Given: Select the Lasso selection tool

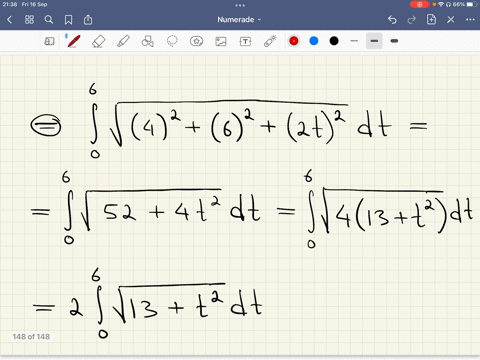Looking at the screenshot, I should point(172,41).
